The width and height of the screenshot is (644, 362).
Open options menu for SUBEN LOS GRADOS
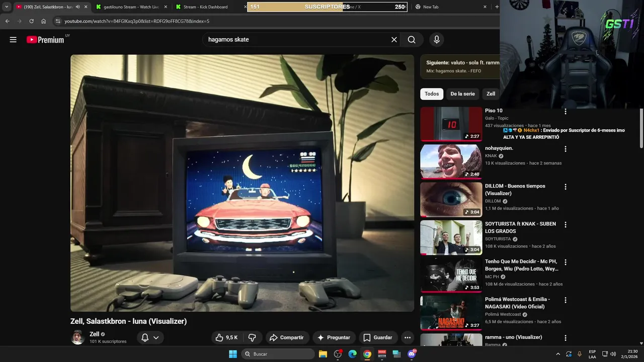click(566, 225)
